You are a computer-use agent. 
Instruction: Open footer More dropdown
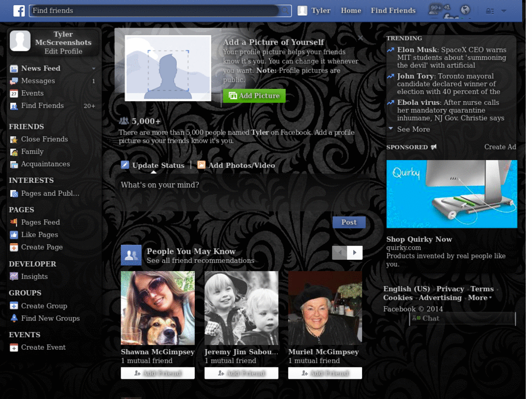(480, 298)
